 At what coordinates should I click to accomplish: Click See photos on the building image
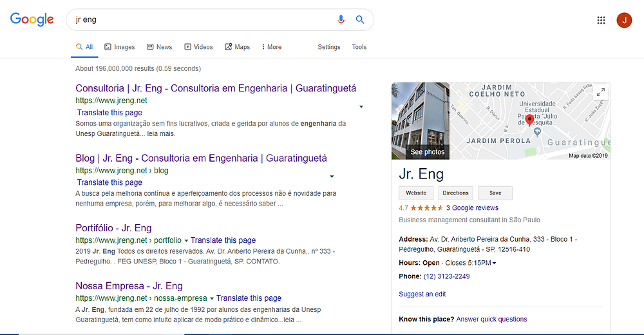[x=427, y=152]
